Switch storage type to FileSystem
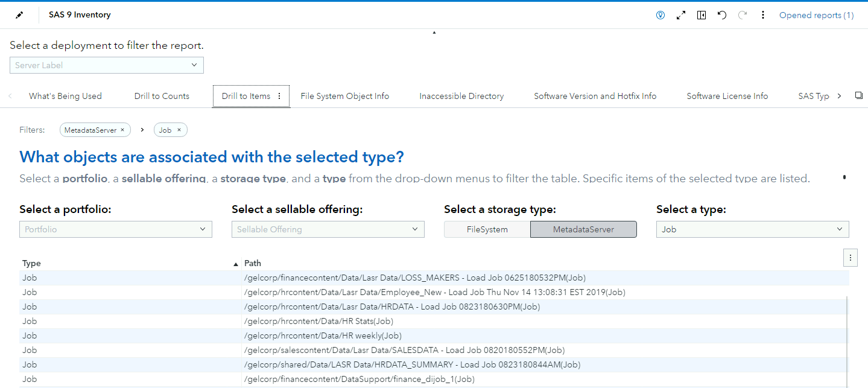Image resolution: width=868 pixels, height=388 pixels. coord(486,229)
